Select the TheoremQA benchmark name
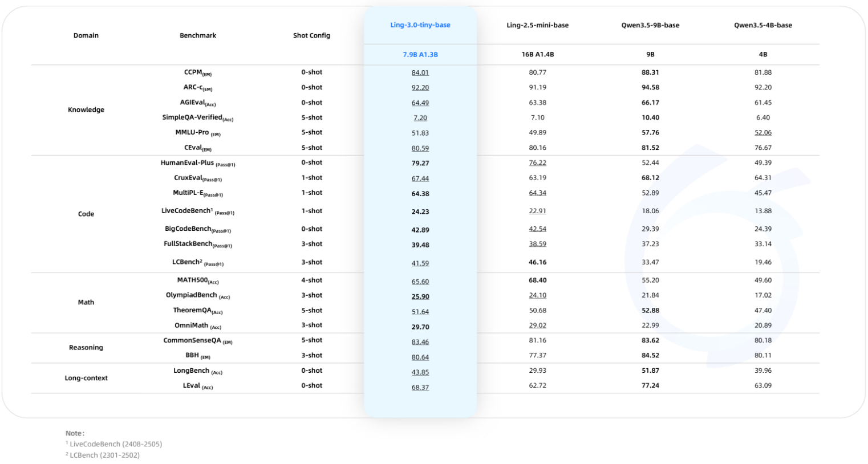 [198, 311]
